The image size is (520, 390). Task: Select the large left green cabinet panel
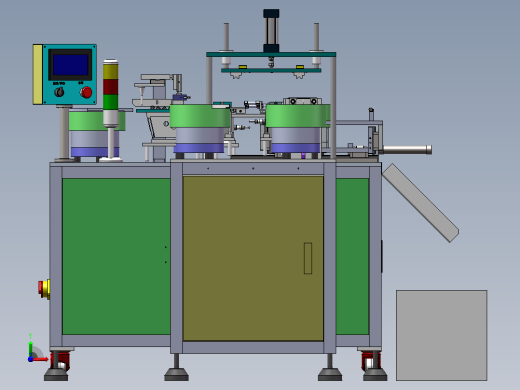tap(116, 256)
